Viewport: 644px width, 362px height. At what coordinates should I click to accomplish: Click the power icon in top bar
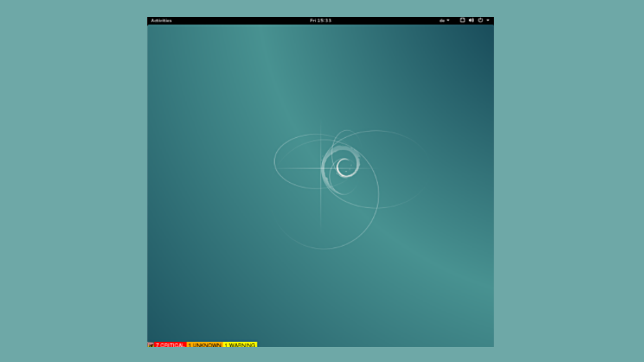480,20
